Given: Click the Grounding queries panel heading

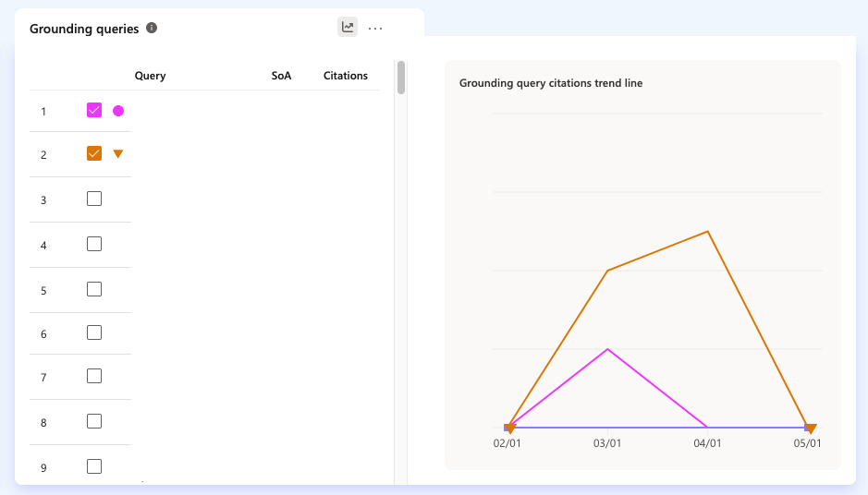Looking at the screenshot, I should (x=84, y=29).
